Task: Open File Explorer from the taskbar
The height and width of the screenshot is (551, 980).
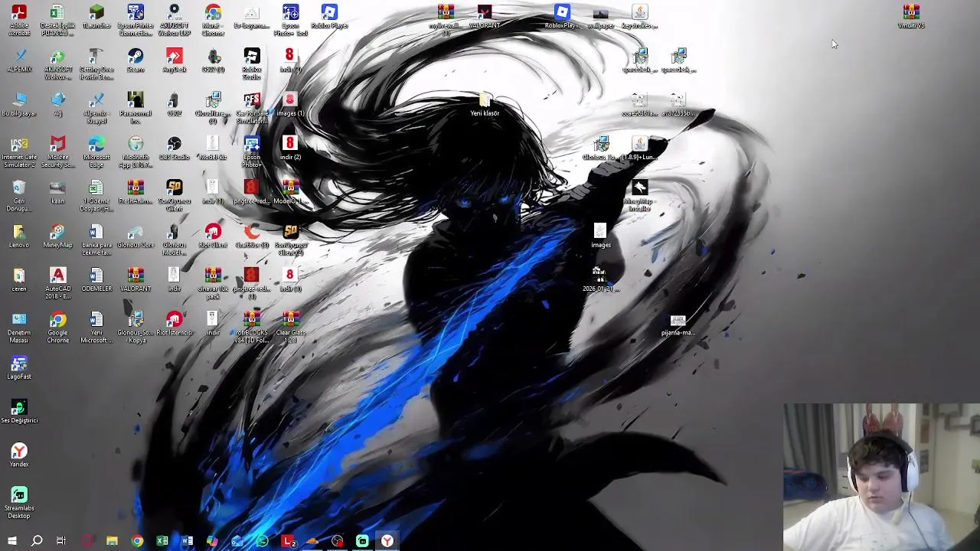Action: pyautogui.click(x=112, y=541)
